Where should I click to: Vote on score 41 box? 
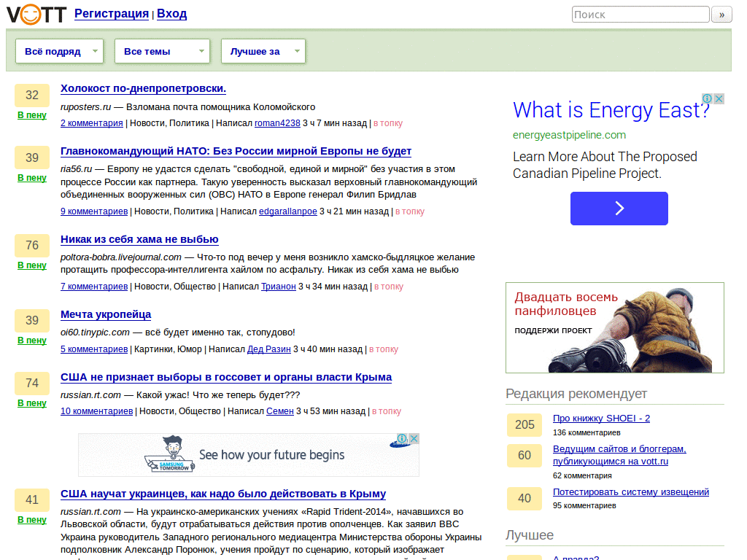click(x=32, y=500)
